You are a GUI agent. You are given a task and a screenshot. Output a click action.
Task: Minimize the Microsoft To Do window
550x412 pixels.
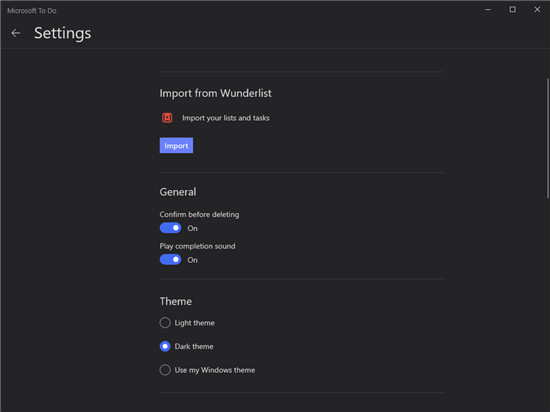click(x=488, y=10)
